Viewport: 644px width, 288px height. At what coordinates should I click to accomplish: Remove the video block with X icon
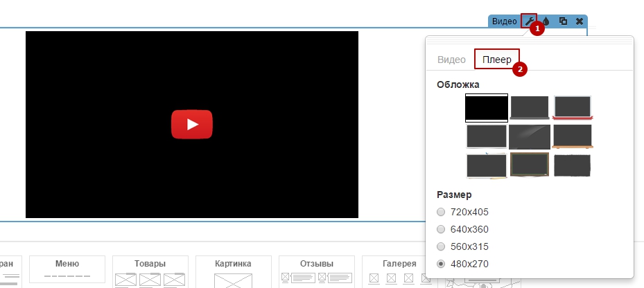click(579, 21)
